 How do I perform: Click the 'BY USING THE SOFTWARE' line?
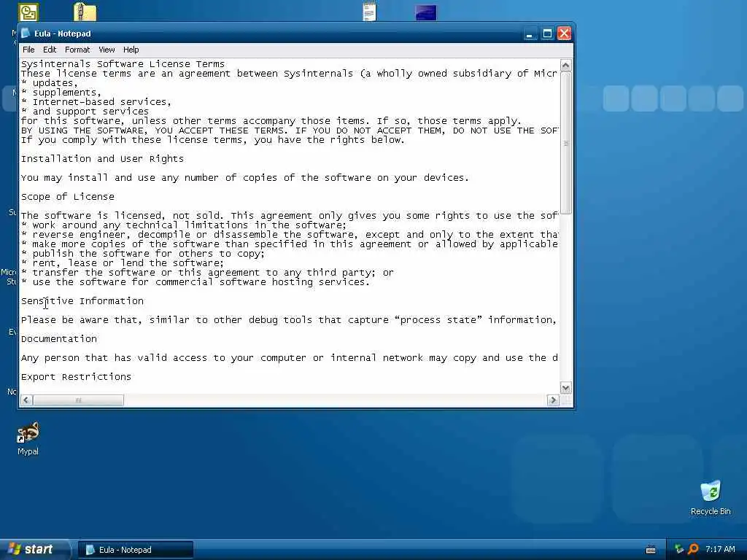tap(290, 131)
